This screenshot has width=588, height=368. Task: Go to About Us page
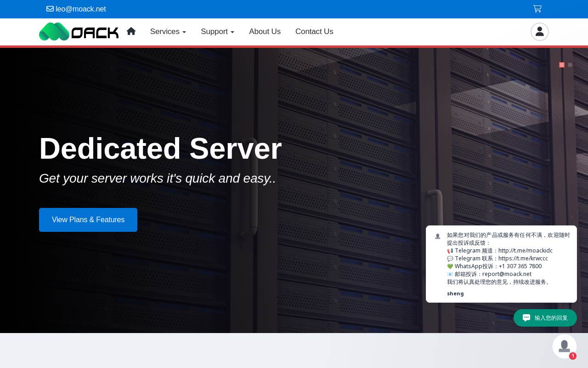point(265,32)
